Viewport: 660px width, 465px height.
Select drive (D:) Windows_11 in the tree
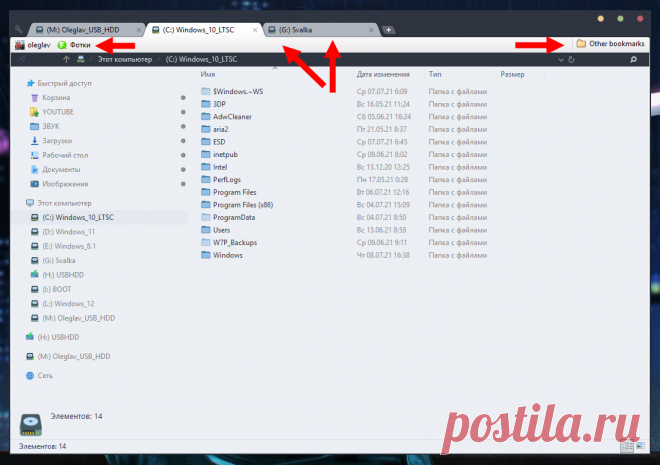pyautogui.click(x=63, y=231)
